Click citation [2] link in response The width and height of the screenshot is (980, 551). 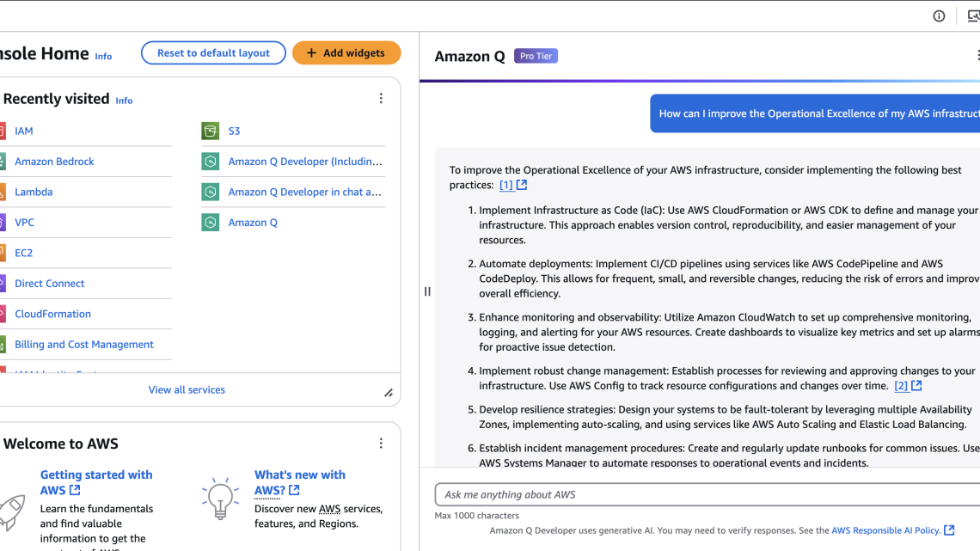[x=901, y=385]
